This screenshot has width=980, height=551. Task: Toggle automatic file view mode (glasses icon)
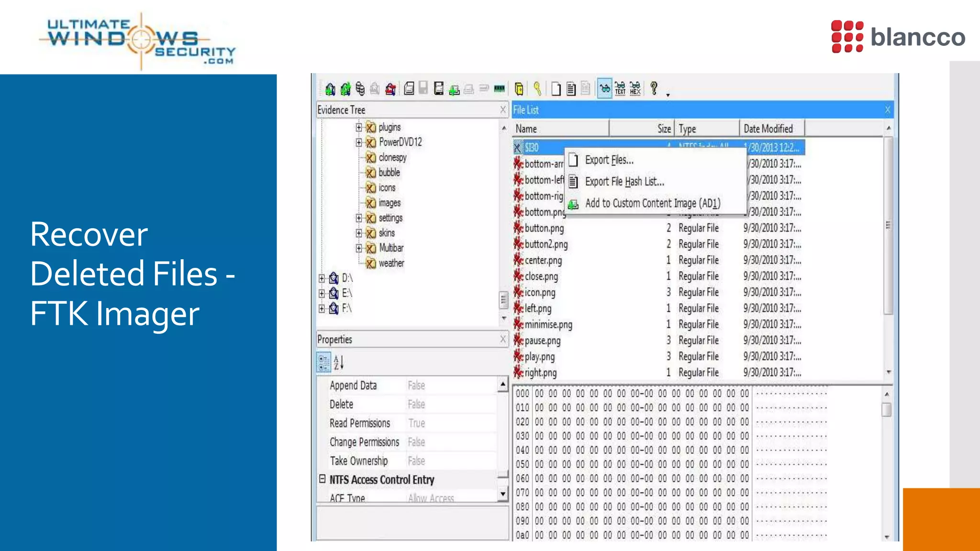(x=605, y=88)
